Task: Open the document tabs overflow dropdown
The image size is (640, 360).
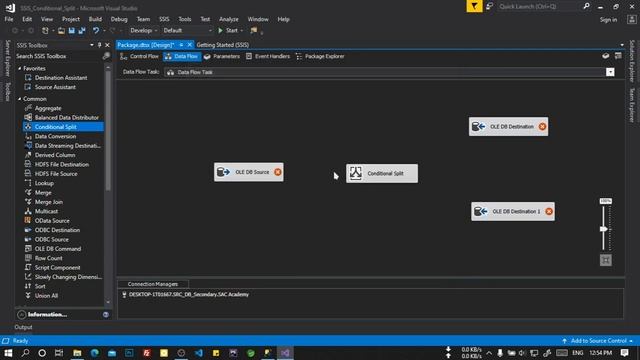Action: pyautogui.click(x=622, y=45)
